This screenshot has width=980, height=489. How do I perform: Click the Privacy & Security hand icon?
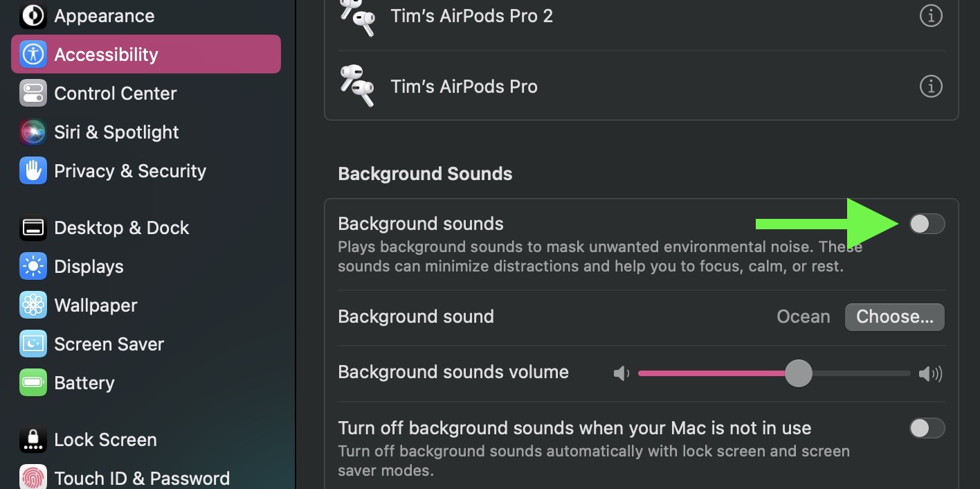click(x=33, y=170)
